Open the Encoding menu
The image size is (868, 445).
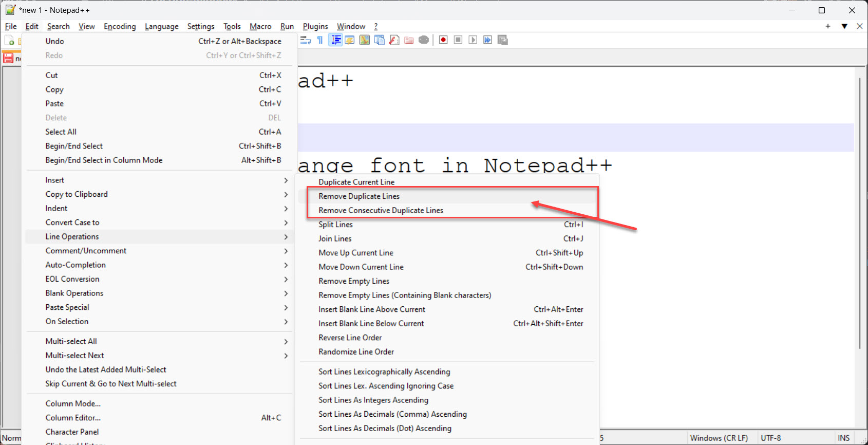pyautogui.click(x=120, y=26)
